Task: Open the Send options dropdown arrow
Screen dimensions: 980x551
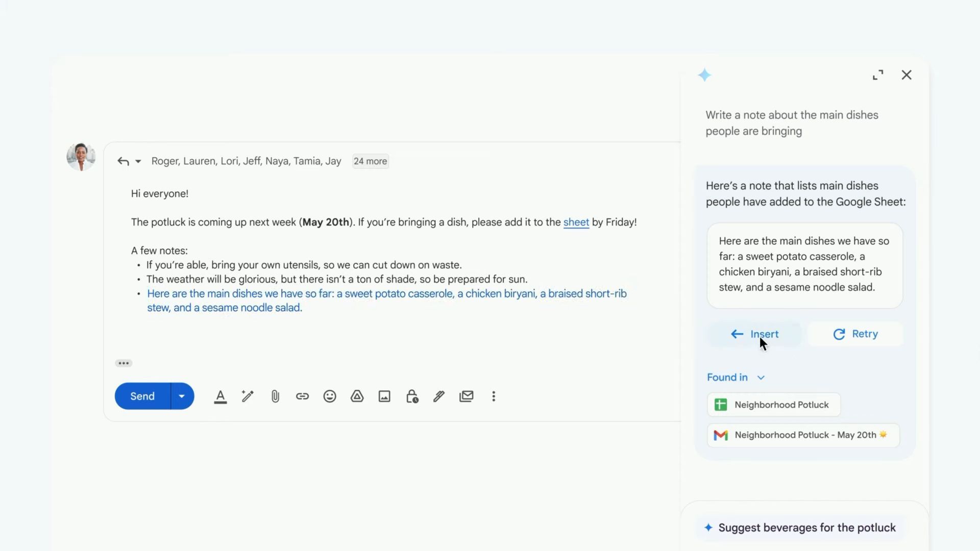Action: point(182,396)
